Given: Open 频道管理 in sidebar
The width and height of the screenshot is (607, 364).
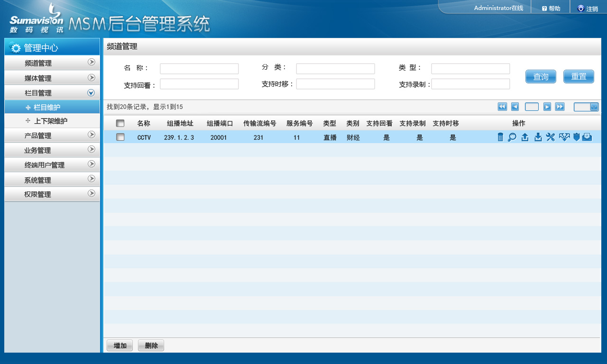Looking at the screenshot, I should tap(52, 63).
